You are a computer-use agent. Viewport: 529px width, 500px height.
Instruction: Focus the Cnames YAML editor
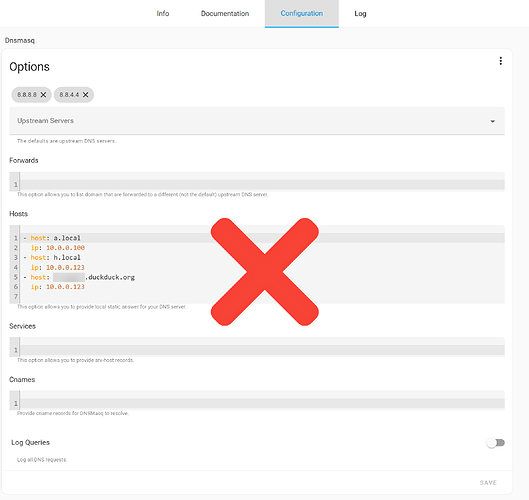coord(257,400)
